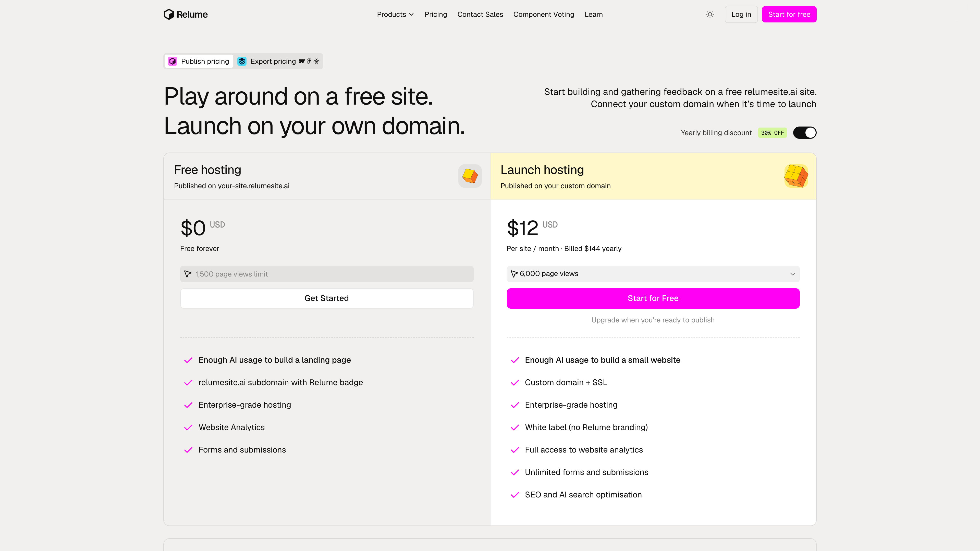Click the 30% OFF badge

(x=772, y=133)
